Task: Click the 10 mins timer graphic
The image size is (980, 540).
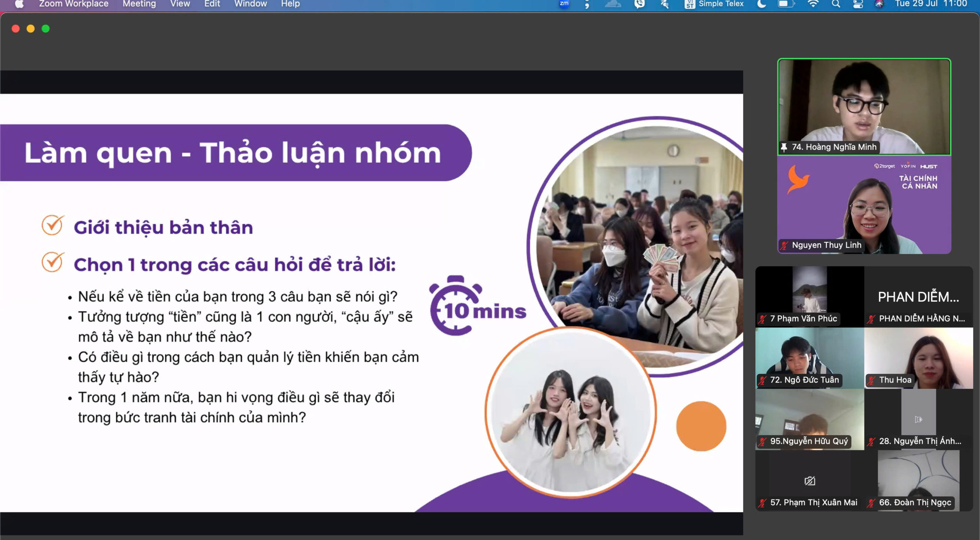Action: tap(477, 306)
